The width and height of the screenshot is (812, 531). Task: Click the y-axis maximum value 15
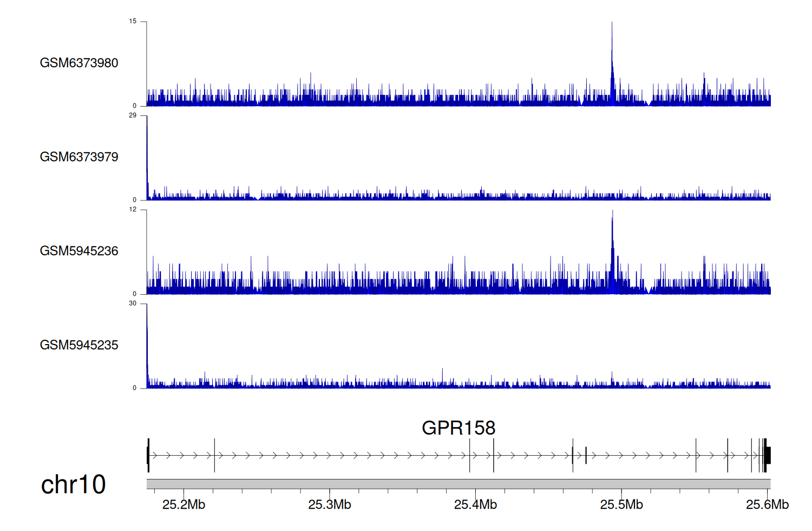133,22
